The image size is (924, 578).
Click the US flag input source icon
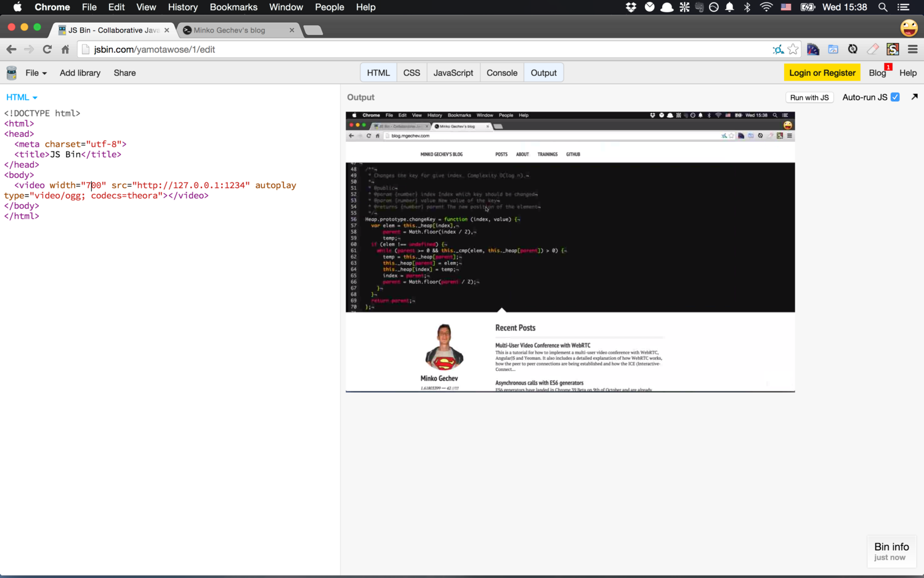tap(786, 7)
